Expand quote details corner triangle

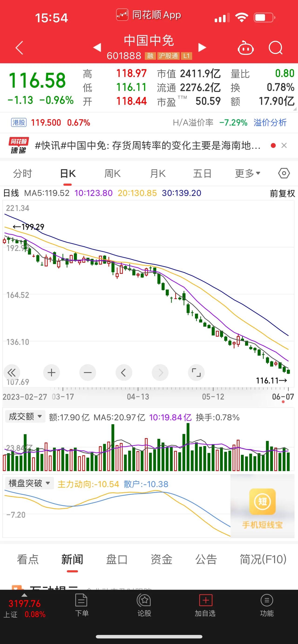(295, 109)
